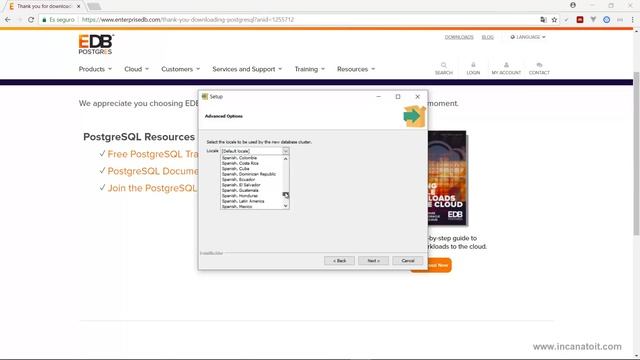Click the Chrome profile avatar icon
Image resolution: width=640 pixels, height=360 pixels.
pos(573,5)
